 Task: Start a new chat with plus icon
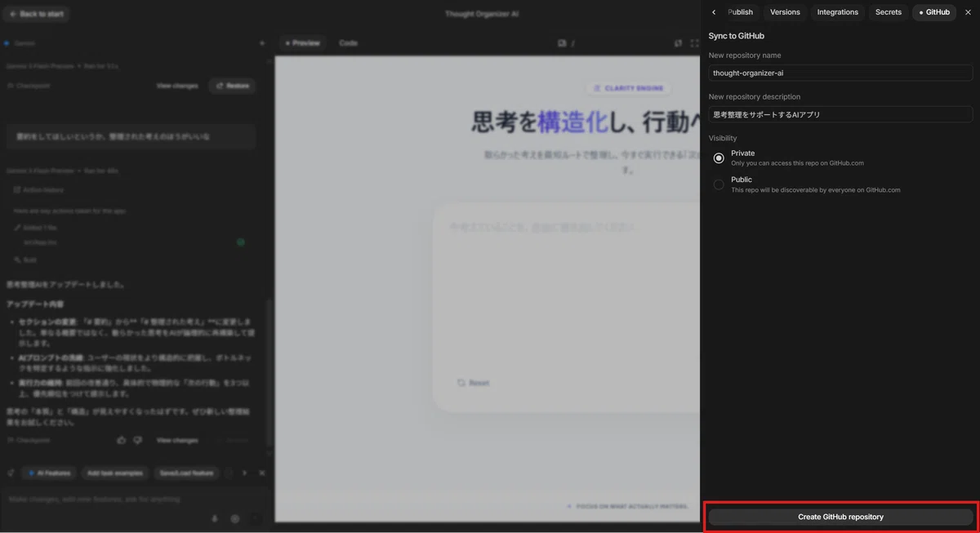pyautogui.click(x=262, y=43)
